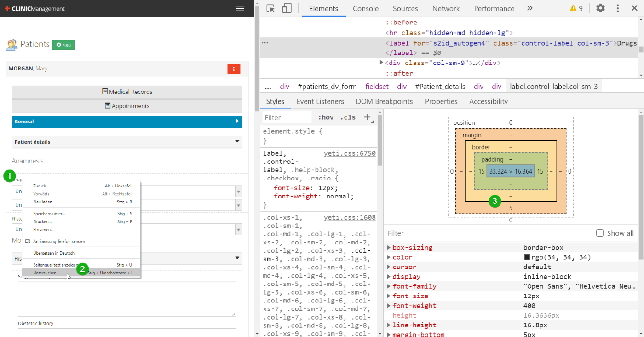Open the yeti.css:1608 source link
Image resolution: width=644 pixels, height=337 pixels.
tap(350, 217)
